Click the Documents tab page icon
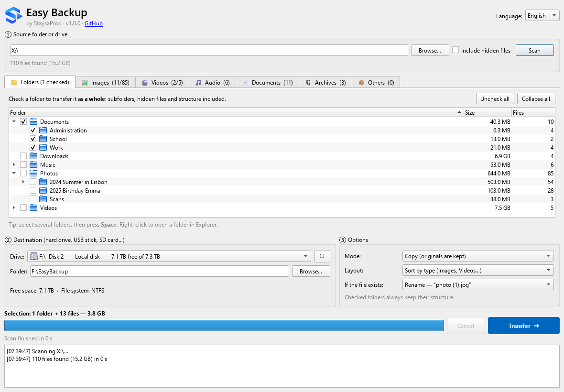 [x=245, y=83]
